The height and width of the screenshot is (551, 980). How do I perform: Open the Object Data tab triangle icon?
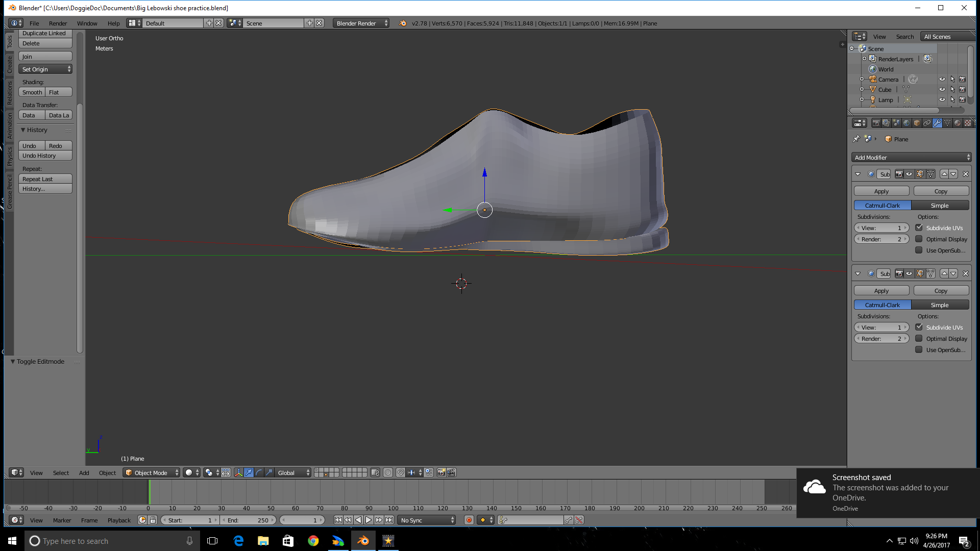(947, 123)
